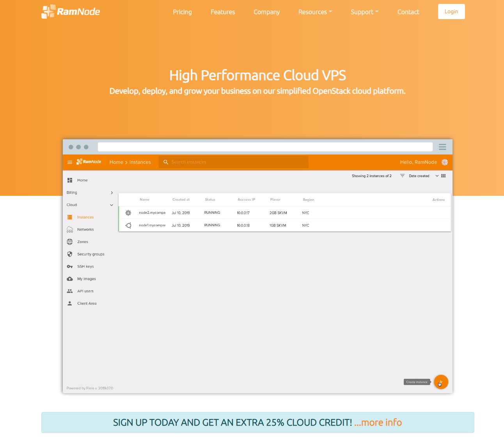Sort by the Status column header
Screen dimensions: 504x442
coord(210,200)
